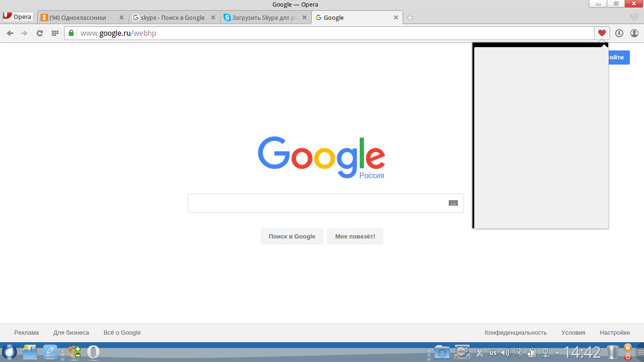Open the 'Конфиденциальность' footer link
Screen dimensions: 644x362
516,333
